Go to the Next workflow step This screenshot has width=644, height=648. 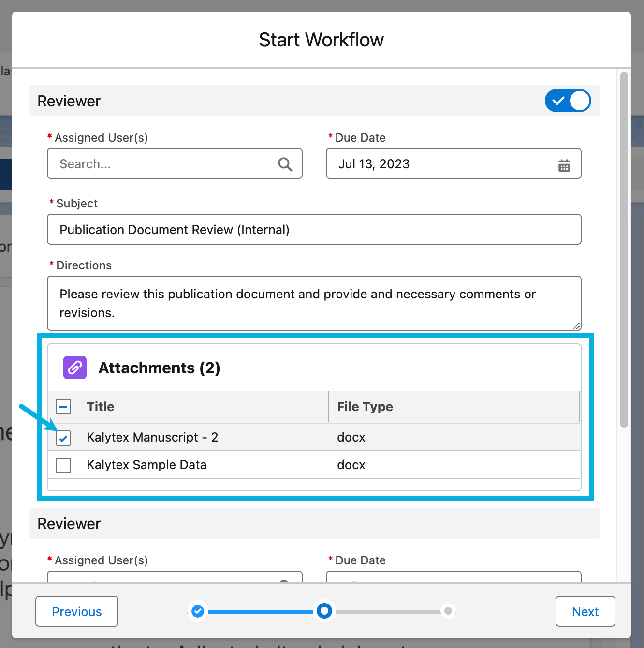click(x=585, y=611)
